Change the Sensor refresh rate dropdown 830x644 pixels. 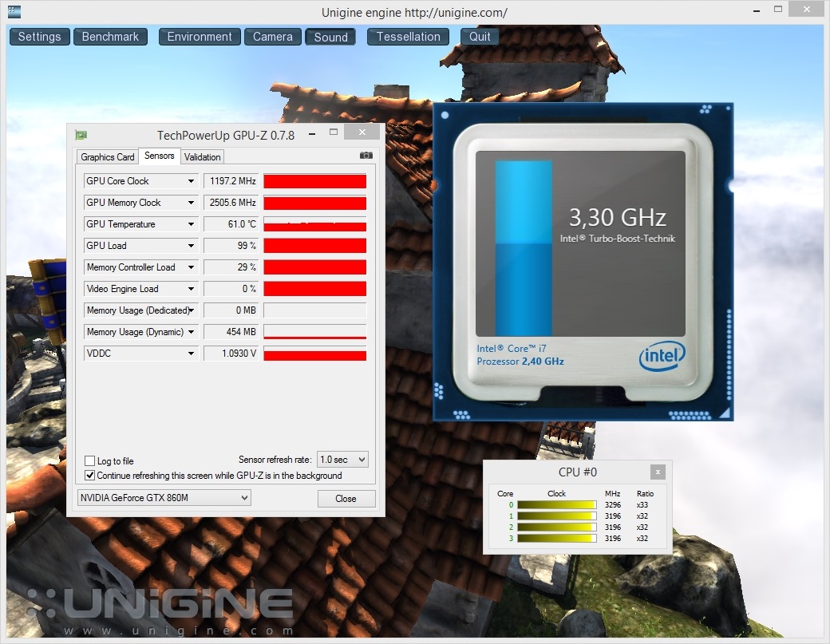(342, 460)
